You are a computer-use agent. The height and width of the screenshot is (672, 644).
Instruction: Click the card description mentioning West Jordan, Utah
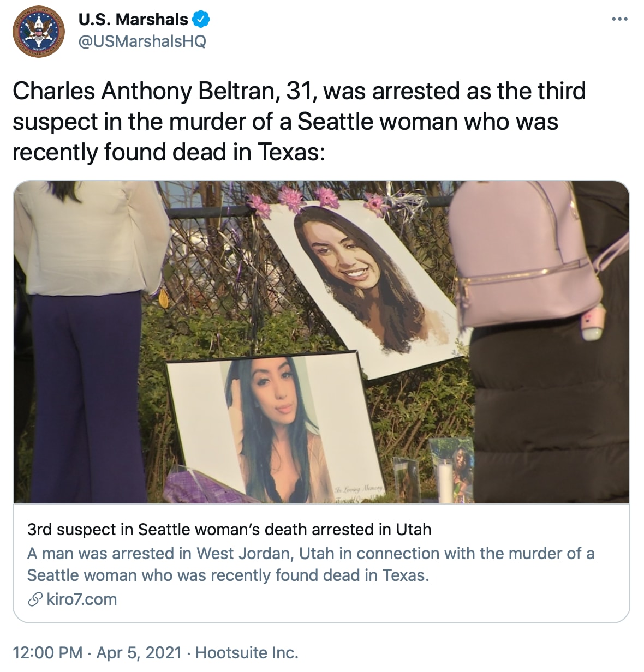[x=311, y=565]
